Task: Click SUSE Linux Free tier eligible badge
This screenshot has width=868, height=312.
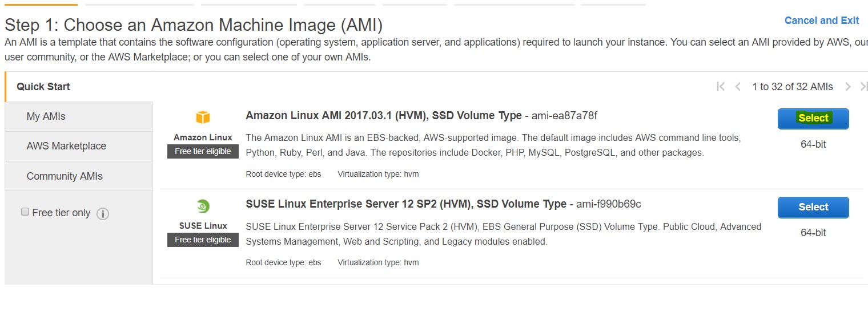Action: [203, 240]
